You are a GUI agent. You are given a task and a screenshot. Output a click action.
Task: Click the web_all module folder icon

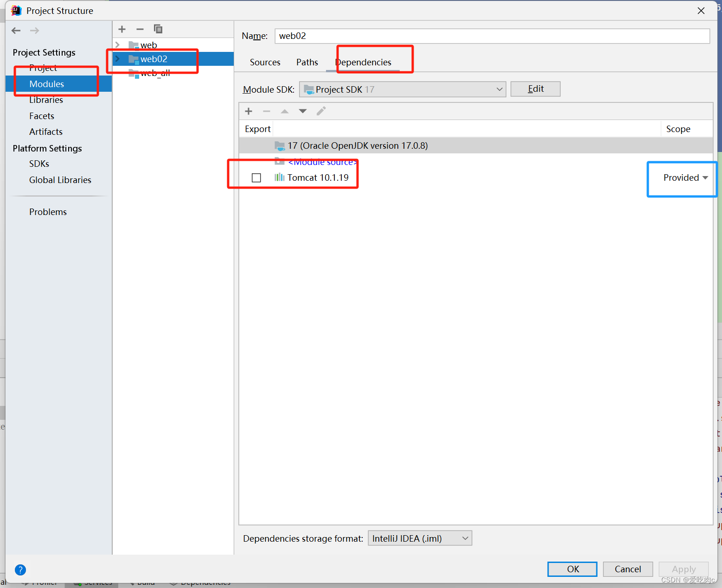(x=134, y=73)
